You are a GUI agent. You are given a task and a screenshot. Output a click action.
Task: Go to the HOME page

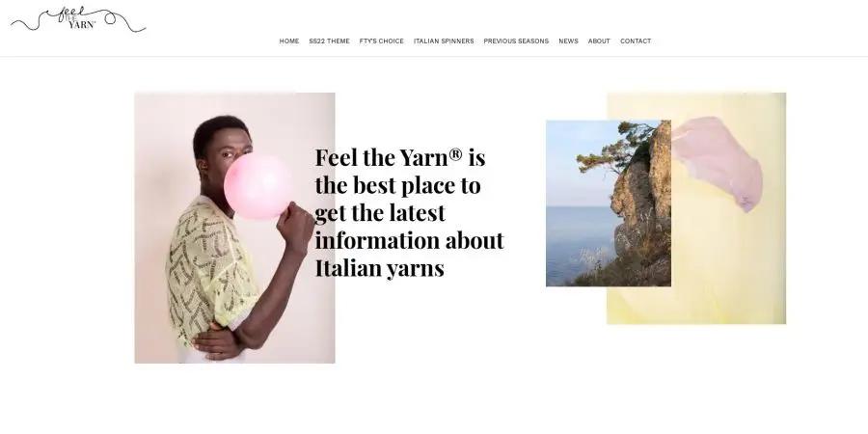pos(289,41)
